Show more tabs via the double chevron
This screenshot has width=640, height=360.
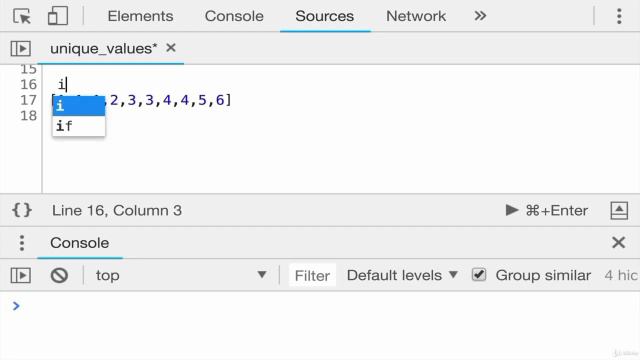pos(480,16)
